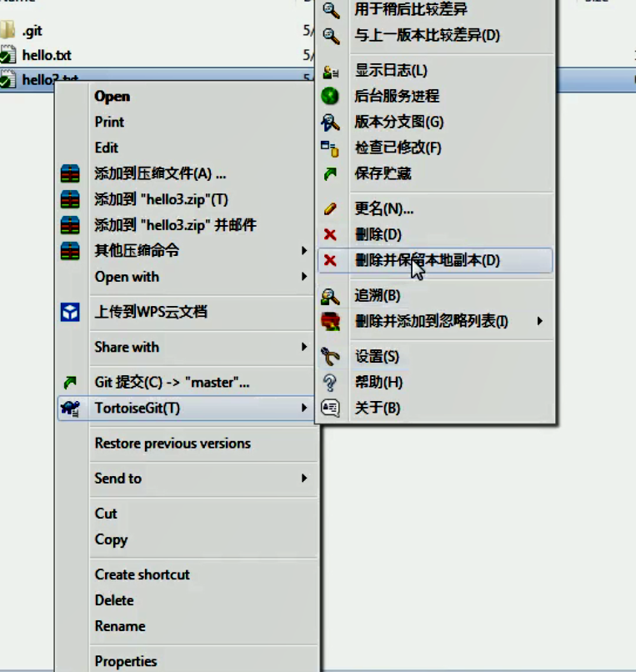
Task: Choose Open from the context menu
Action: (113, 97)
